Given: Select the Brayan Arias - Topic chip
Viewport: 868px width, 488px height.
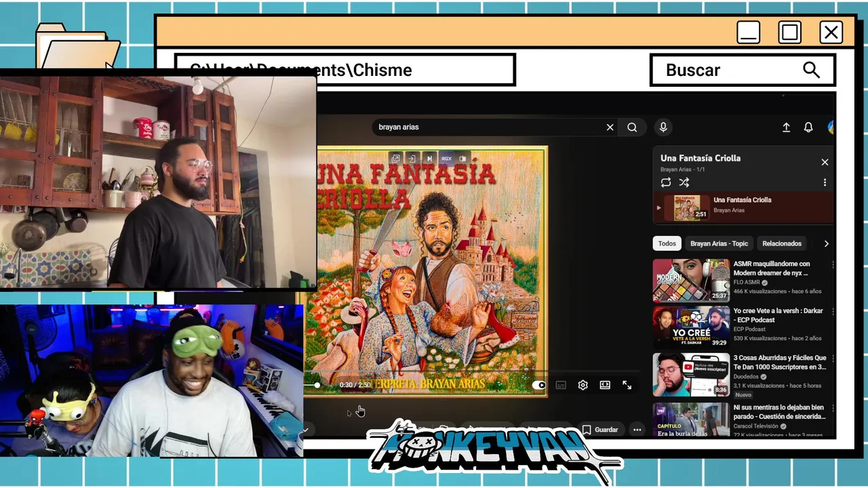Looking at the screenshot, I should [x=719, y=243].
